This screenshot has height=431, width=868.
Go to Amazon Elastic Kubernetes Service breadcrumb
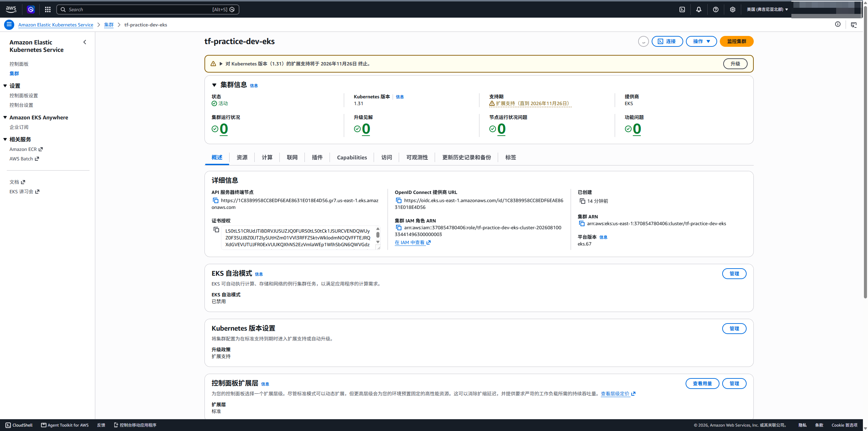[x=56, y=25]
